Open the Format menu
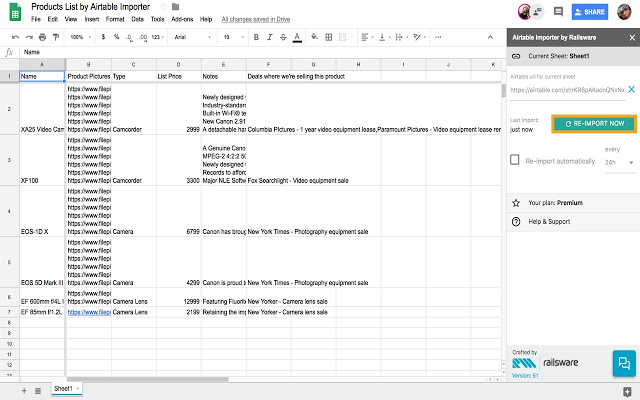Viewport: 640px width, 400px height. click(x=115, y=19)
